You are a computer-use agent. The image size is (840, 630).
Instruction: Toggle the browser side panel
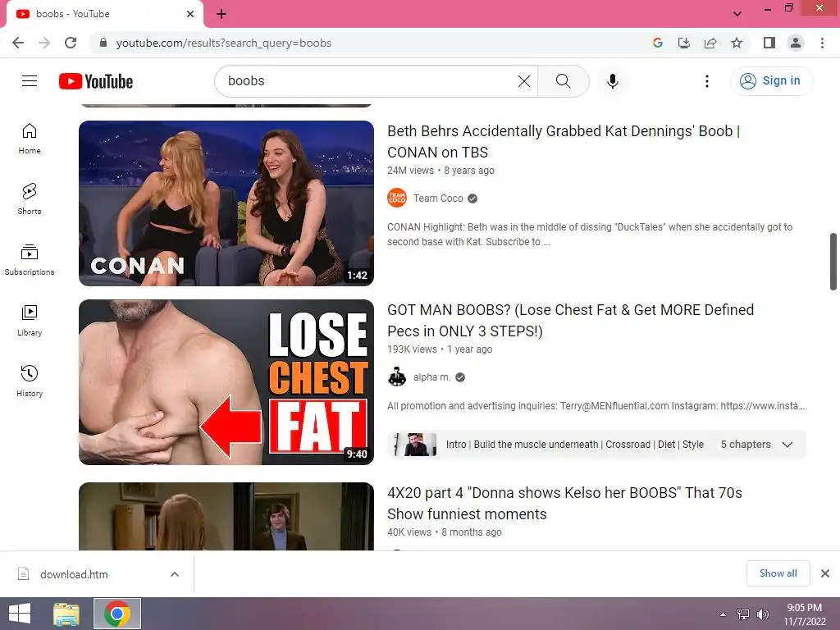[x=769, y=43]
